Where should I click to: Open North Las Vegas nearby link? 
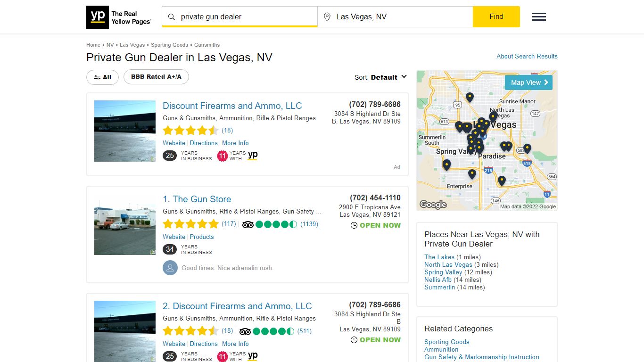[x=448, y=264]
